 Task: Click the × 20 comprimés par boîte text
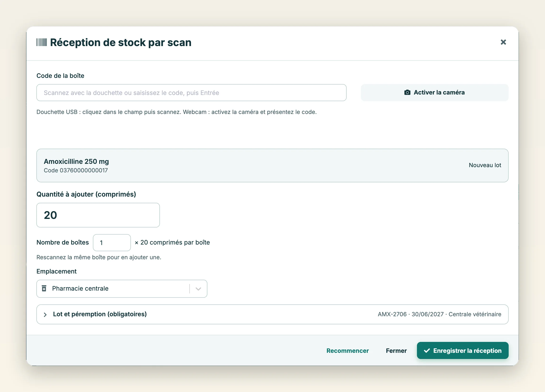tap(172, 242)
